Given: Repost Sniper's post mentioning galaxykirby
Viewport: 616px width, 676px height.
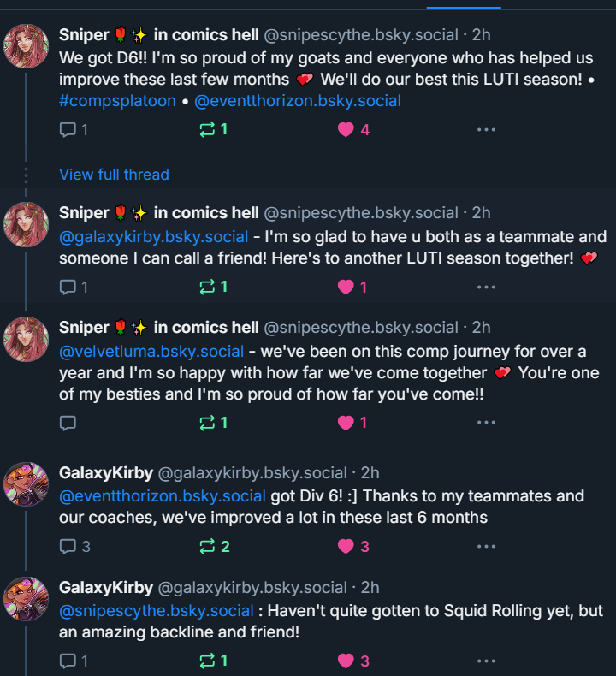Looking at the screenshot, I should (x=206, y=288).
